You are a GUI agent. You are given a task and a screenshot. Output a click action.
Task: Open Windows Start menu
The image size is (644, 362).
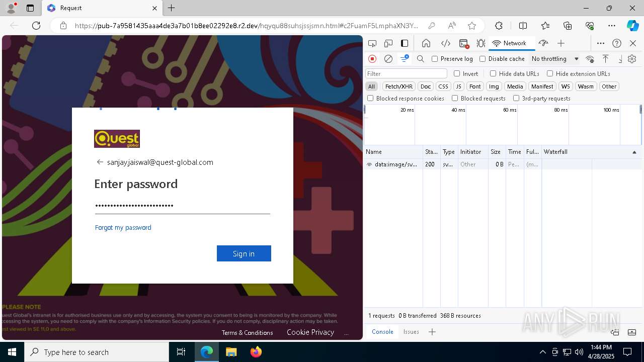pos(12,352)
